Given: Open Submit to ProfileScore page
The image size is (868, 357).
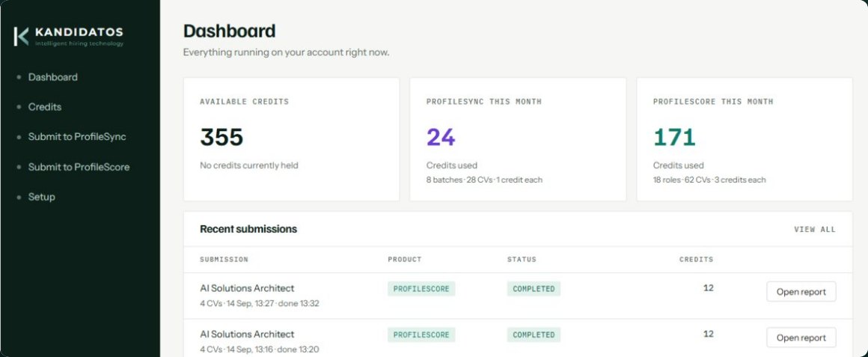Looking at the screenshot, I should click(79, 167).
